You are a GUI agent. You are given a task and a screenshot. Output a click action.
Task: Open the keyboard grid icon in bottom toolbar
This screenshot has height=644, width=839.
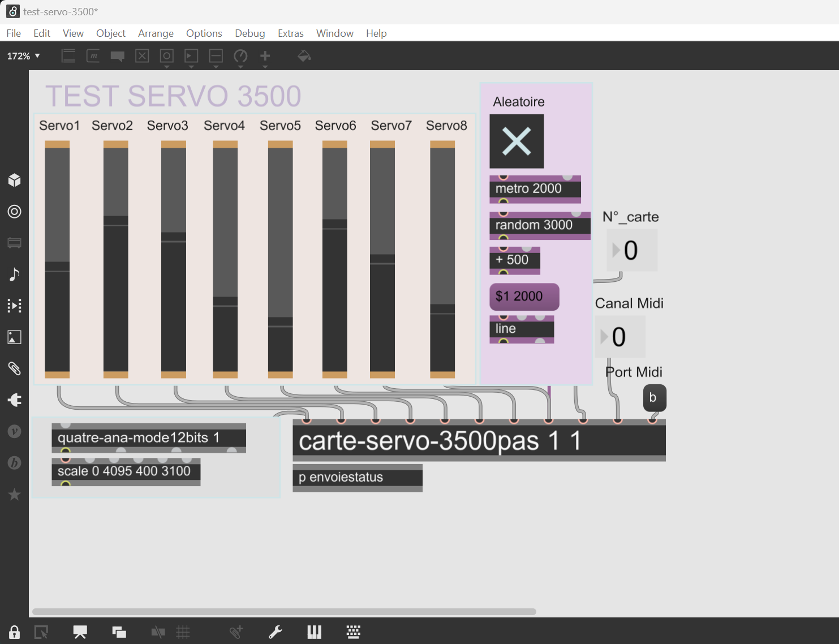pos(354,632)
